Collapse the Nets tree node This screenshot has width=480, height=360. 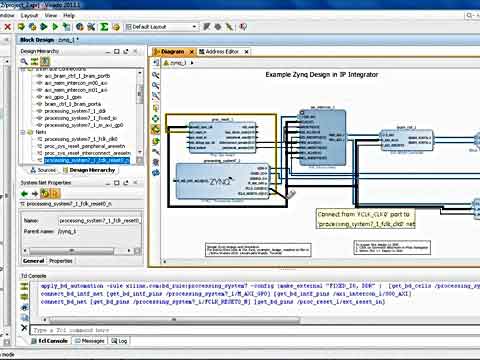coord(23,132)
